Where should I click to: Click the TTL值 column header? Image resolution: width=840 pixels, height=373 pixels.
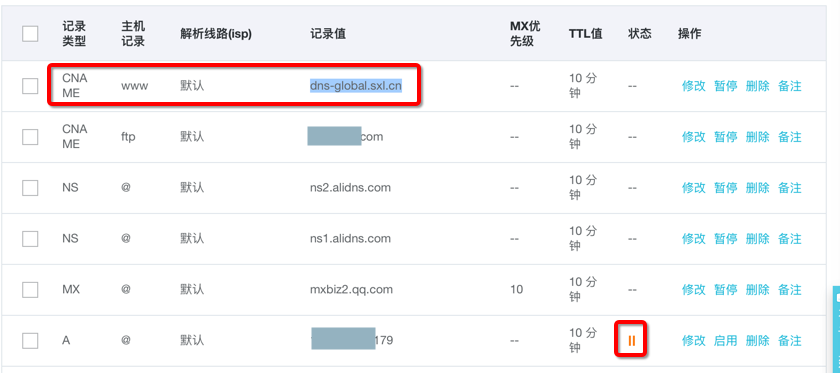pos(586,34)
